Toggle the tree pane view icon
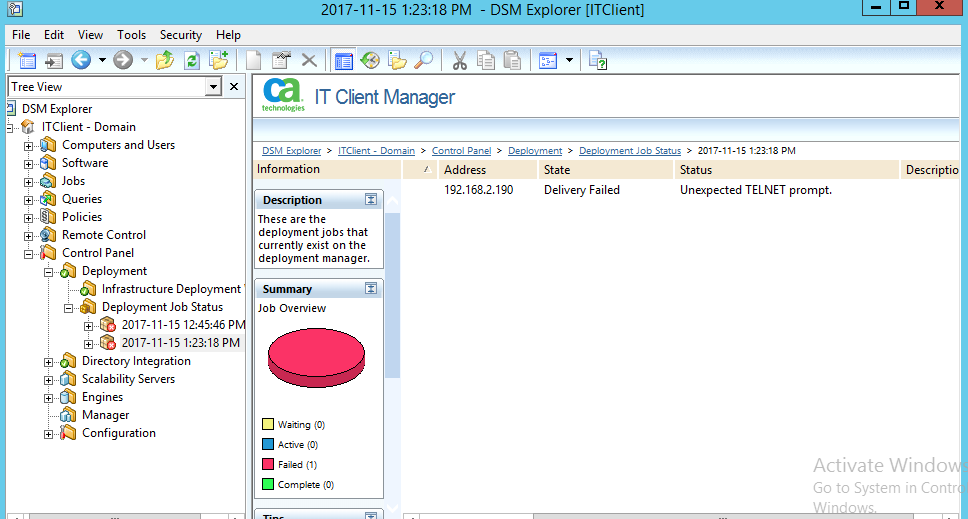This screenshot has height=519, width=968. tap(343, 60)
